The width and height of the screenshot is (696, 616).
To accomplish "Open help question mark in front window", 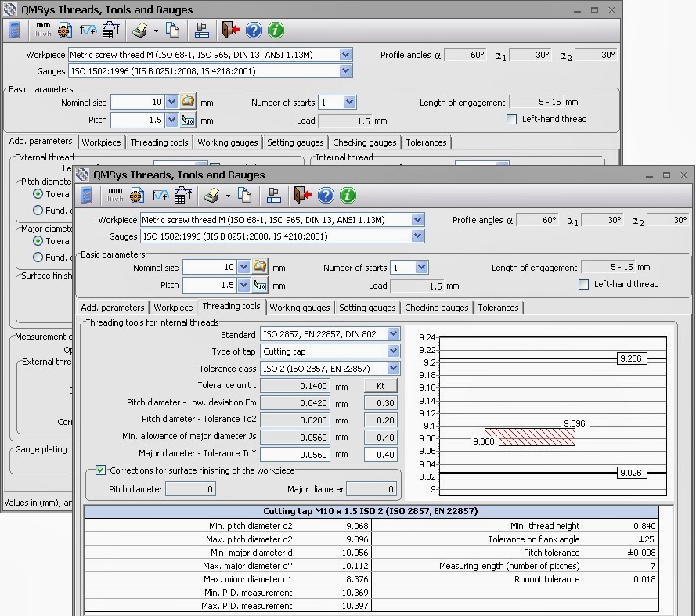I will 326,195.
